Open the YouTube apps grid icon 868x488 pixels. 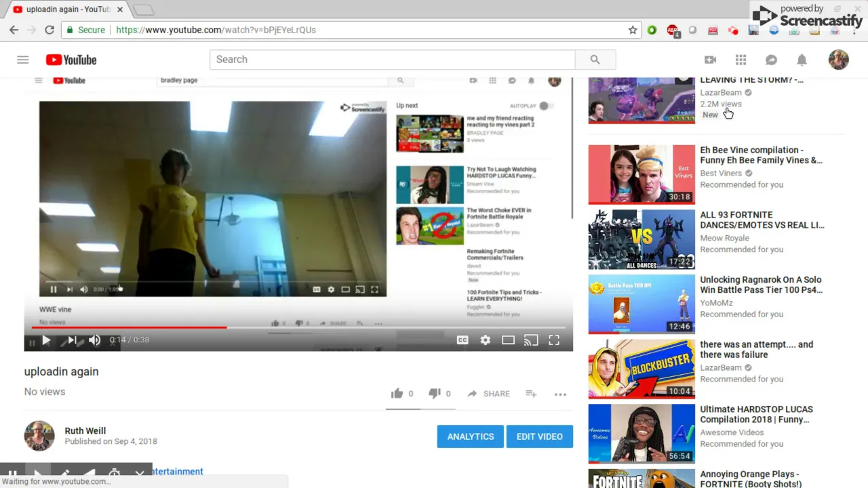741,60
